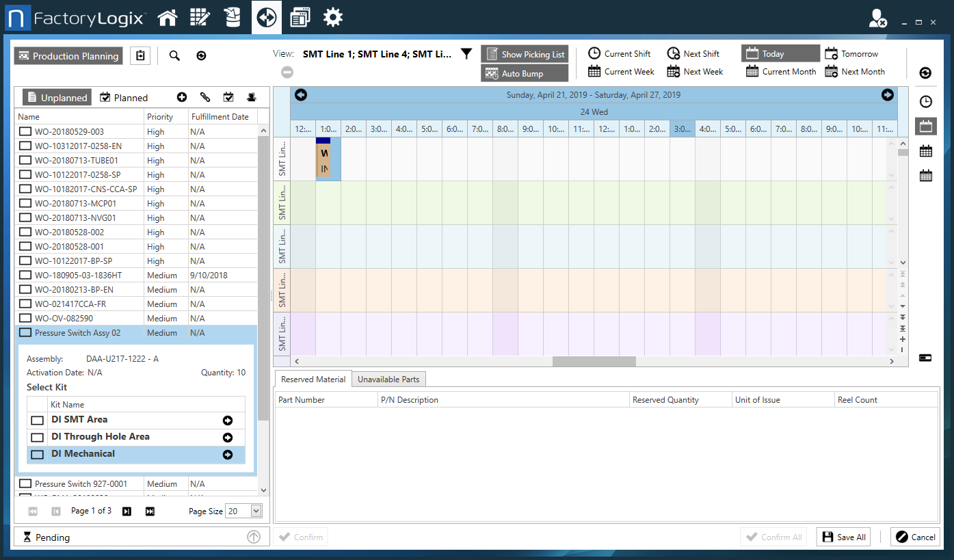
Task: Switch to week view on the right sidebar
Action: coord(926,150)
